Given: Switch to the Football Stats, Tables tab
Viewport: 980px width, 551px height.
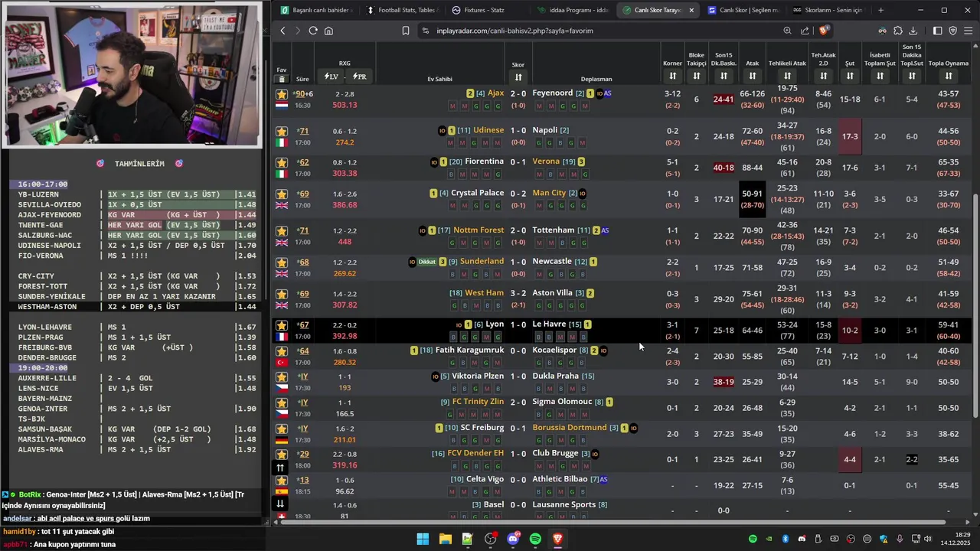Looking at the screenshot, I should click(402, 10).
